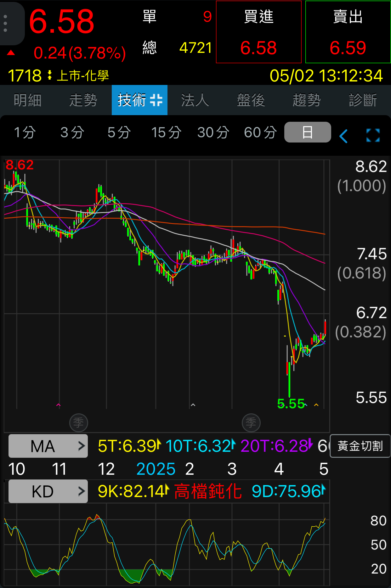Image resolution: width=391 pixels, height=588 pixels.
Task: Open the KD indicator selector
Action: (x=48, y=491)
